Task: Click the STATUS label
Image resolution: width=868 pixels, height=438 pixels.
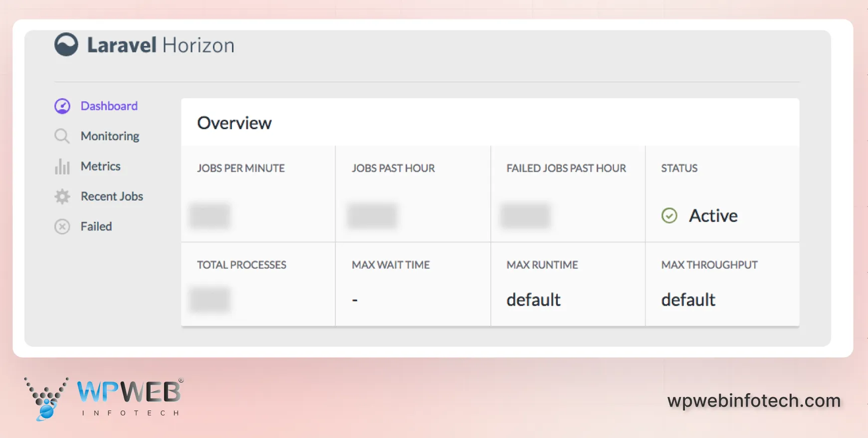Action: pos(679,168)
